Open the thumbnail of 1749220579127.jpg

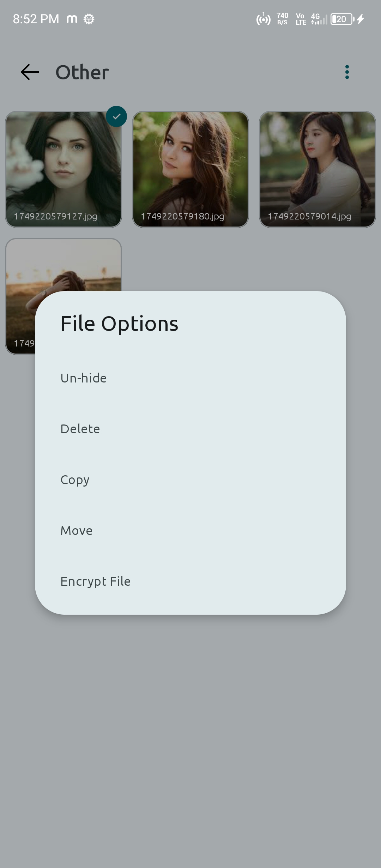pyautogui.click(x=64, y=169)
